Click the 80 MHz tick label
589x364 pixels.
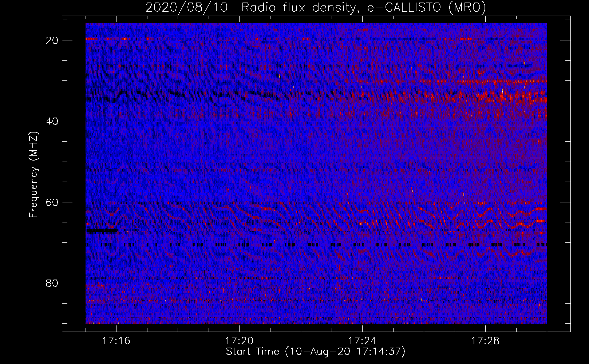(x=52, y=283)
